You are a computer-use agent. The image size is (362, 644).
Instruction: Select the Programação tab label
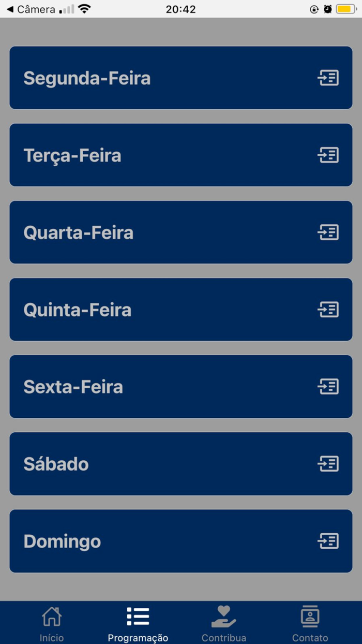point(137,637)
